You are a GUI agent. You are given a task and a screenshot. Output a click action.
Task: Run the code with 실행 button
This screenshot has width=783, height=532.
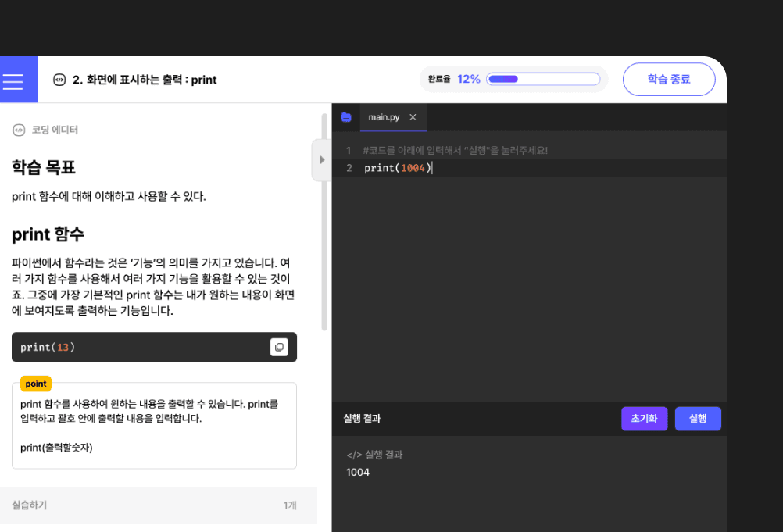click(x=697, y=419)
